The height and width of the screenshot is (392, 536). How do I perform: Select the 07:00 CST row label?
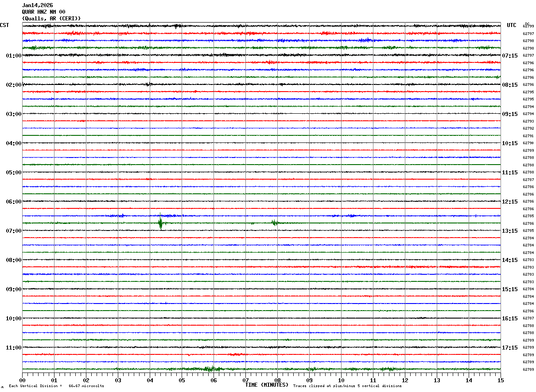pos(13,231)
